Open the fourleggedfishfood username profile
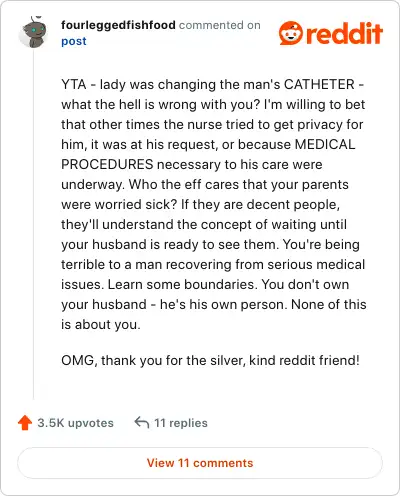 pos(118,25)
